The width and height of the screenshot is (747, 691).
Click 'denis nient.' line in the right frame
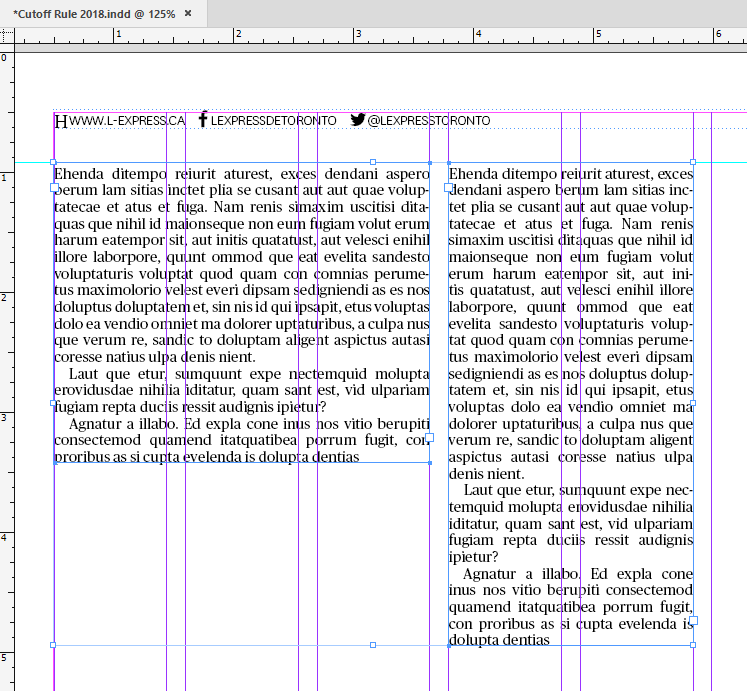pos(486,474)
